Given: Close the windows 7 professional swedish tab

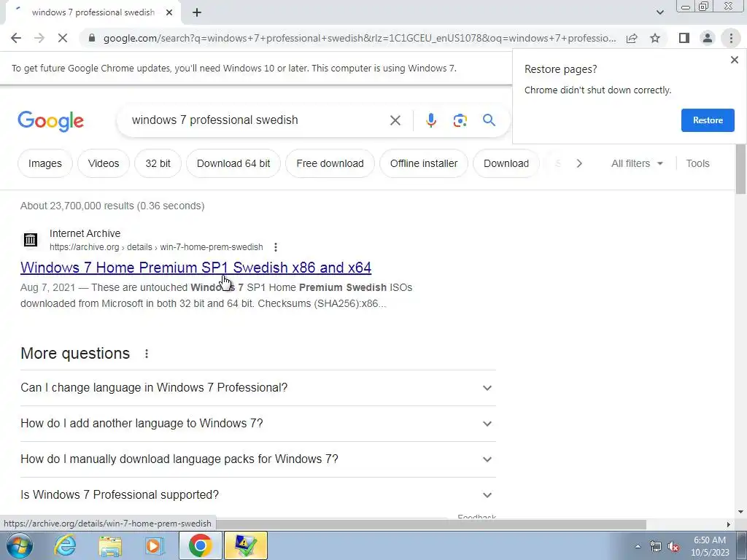Looking at the screenshot, I should [x=169, y=12].
